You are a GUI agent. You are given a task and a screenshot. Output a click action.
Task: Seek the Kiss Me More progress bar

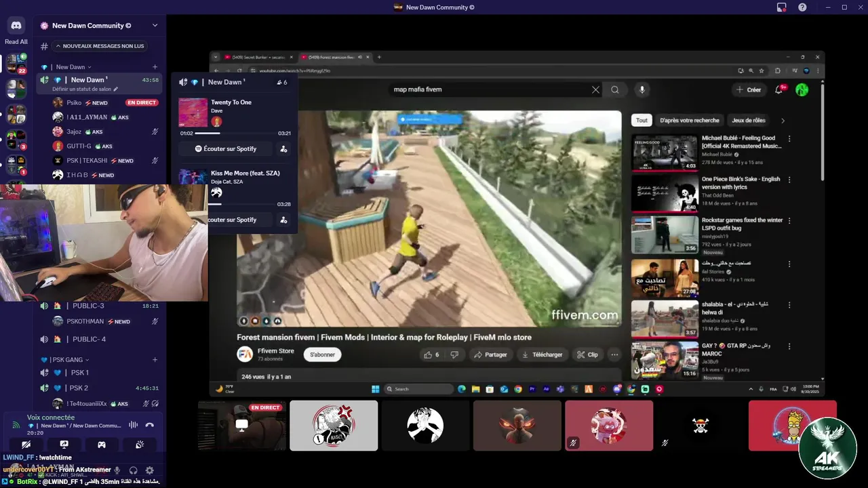point(241,204)
